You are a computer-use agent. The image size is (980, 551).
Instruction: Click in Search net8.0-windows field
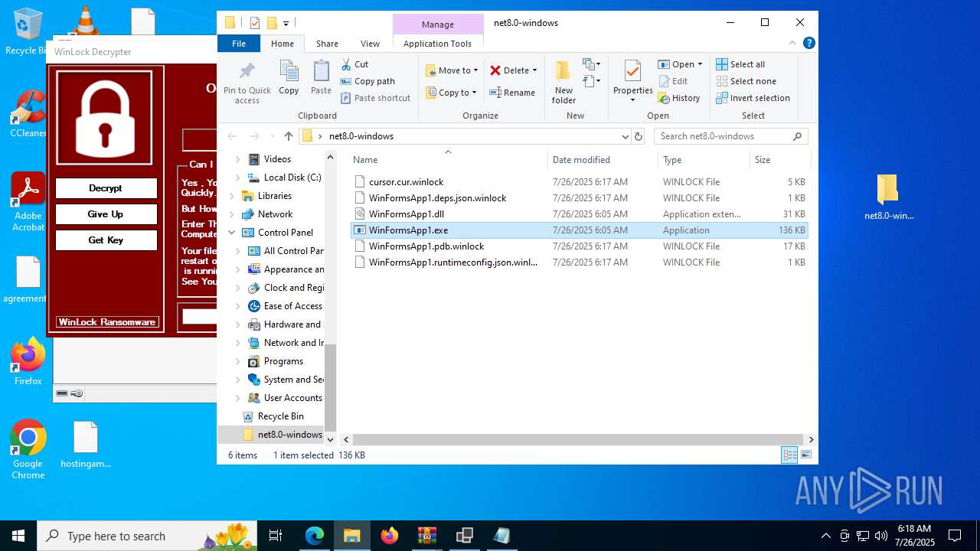tap(730, 136)
